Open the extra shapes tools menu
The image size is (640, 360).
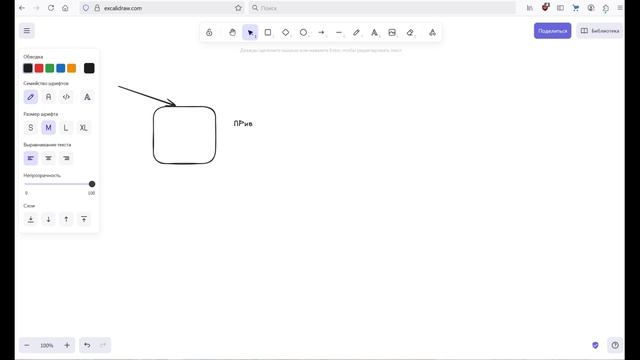click(x=432, y=32)
